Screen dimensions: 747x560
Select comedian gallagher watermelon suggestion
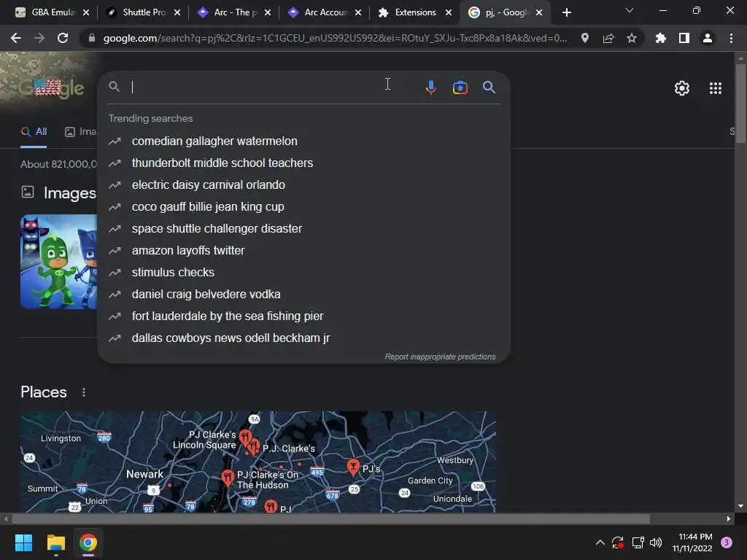click(303, 141)
